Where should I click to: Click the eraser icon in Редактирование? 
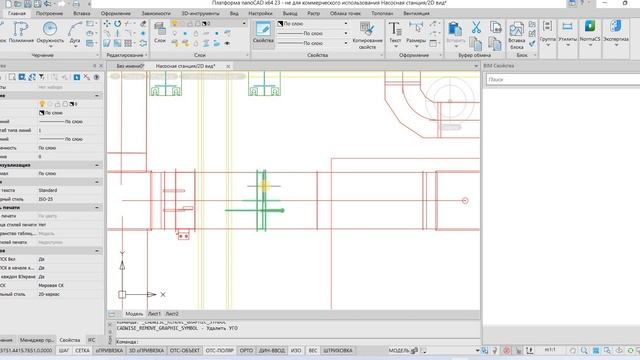(x=143, y=24)
